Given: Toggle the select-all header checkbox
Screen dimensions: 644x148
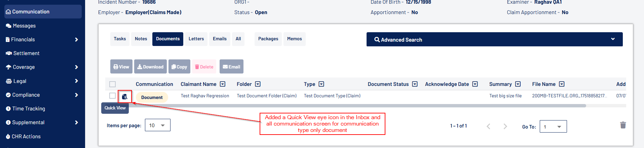Looking at the screenshot, I should point(113,84).
